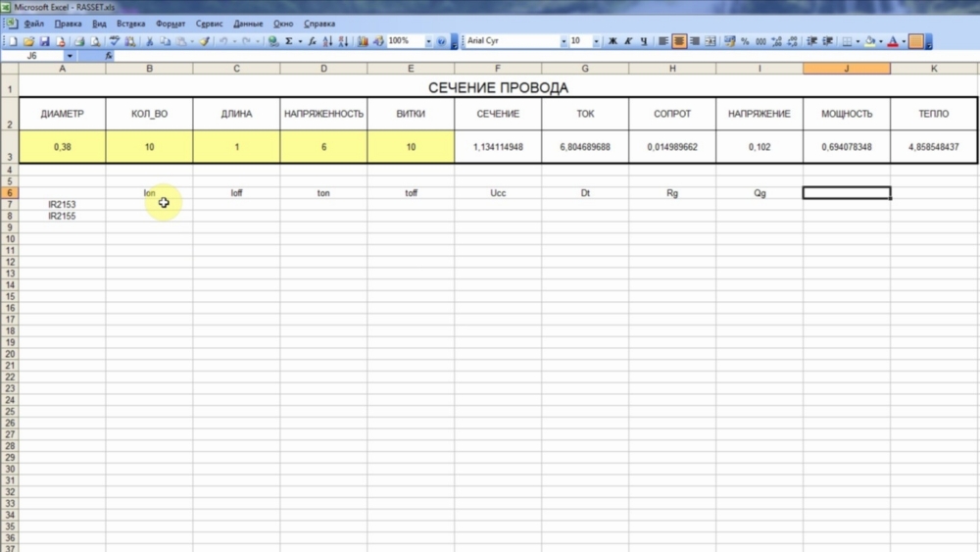Align text left
The height and width of the screenshot is (552, 980).
[662, 41]
